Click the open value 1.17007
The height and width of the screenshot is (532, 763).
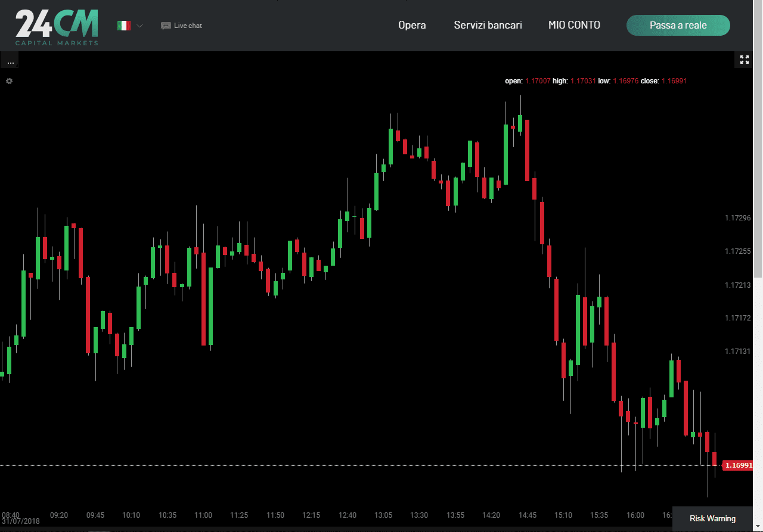coord(538,81)
